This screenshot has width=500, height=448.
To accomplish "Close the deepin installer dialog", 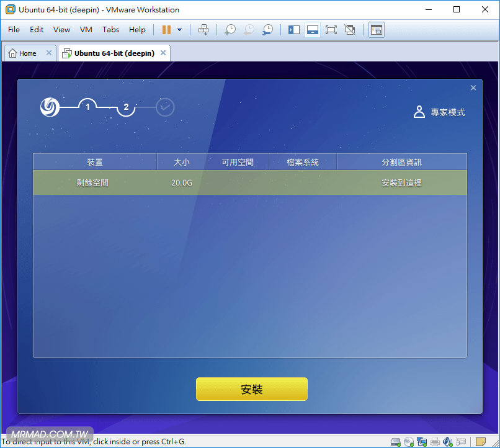I will coord(473,88).
